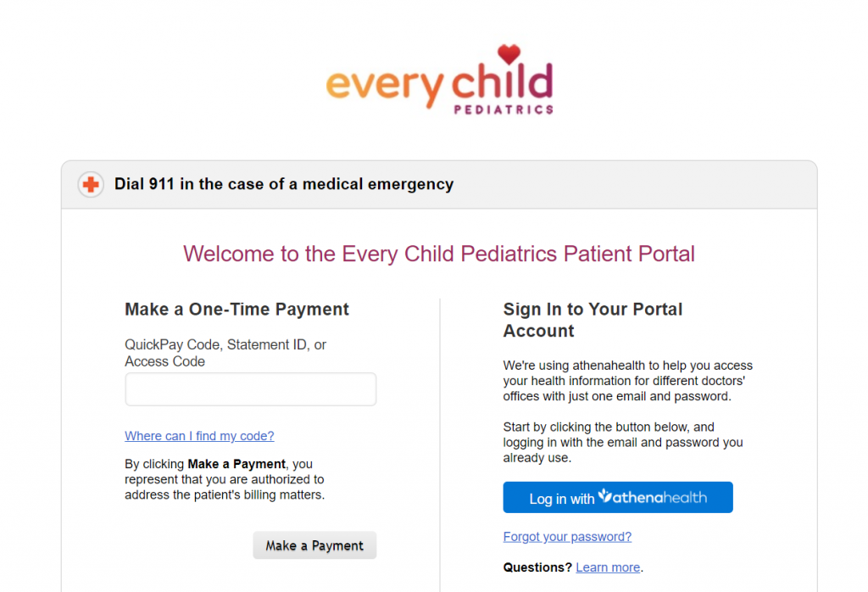Click the QuickPay Code, Statement ID label
Viewport: 868px width, 592px height.
click(x=225, y=353)
